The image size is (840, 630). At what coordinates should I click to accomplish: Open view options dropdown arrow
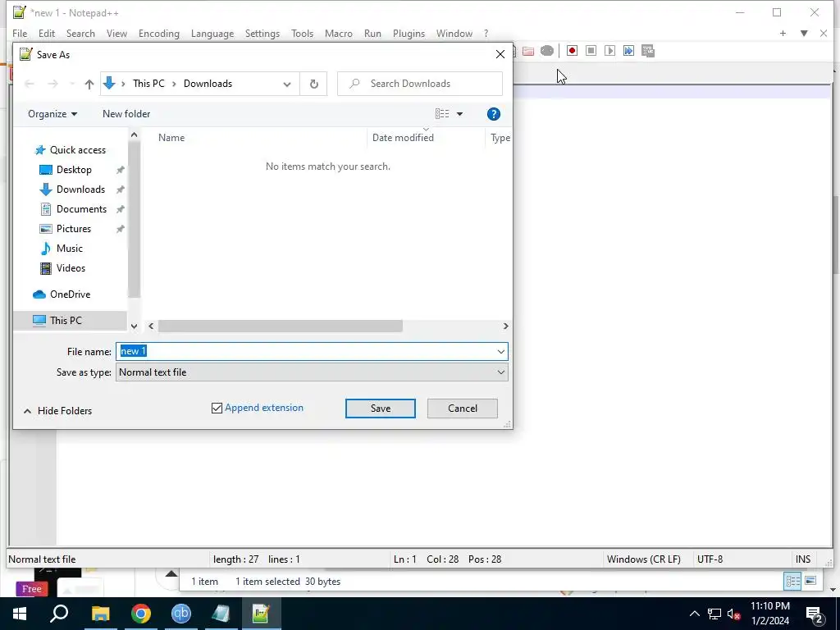coord(459,114)
